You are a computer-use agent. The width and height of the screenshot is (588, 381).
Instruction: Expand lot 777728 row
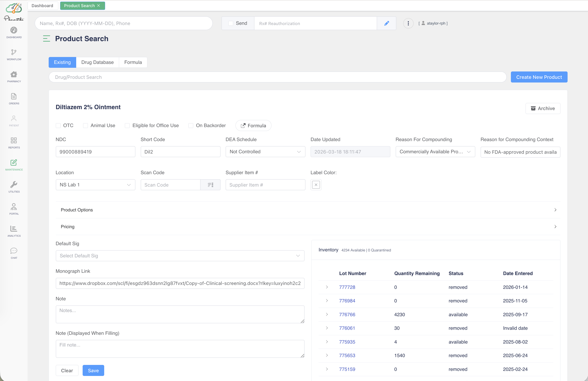point(327,287)
